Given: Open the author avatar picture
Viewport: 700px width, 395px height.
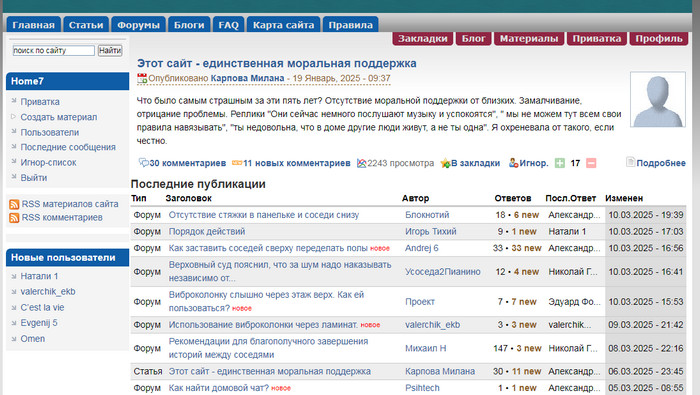Looking at the screenshot, I should click(x=658, y=100).
